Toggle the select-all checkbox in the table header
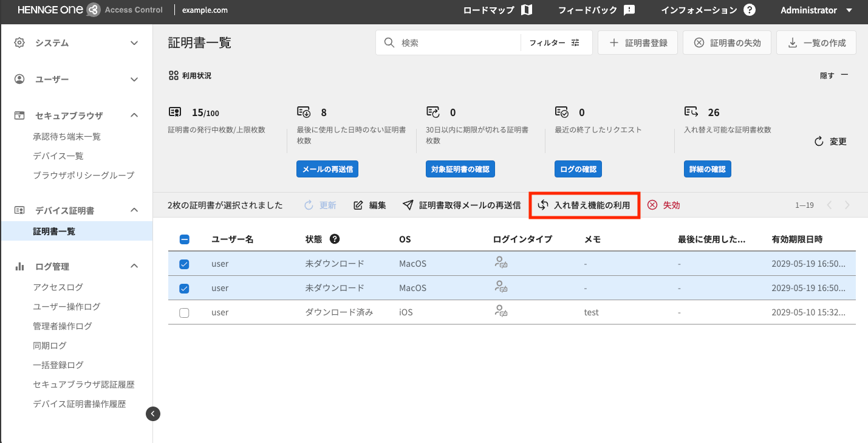 pyautogui.click(x=185, y=239)
